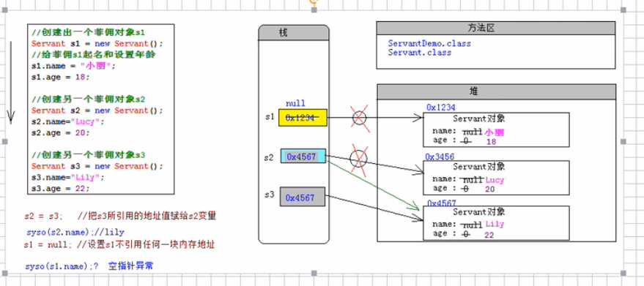644x286 pixels.
Task: Click code line s3.age = 22;
Action: point(60,188)
